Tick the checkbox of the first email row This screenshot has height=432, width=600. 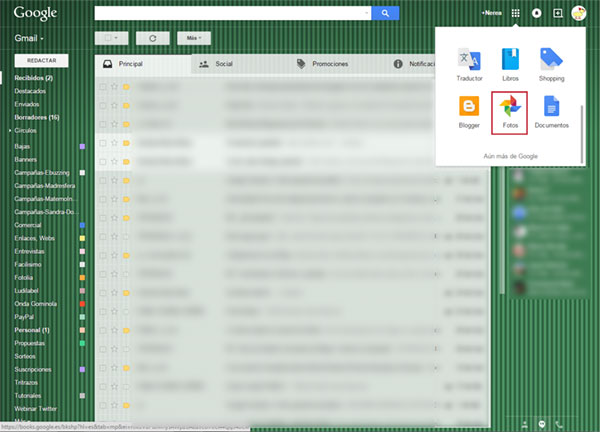point(103,87)
